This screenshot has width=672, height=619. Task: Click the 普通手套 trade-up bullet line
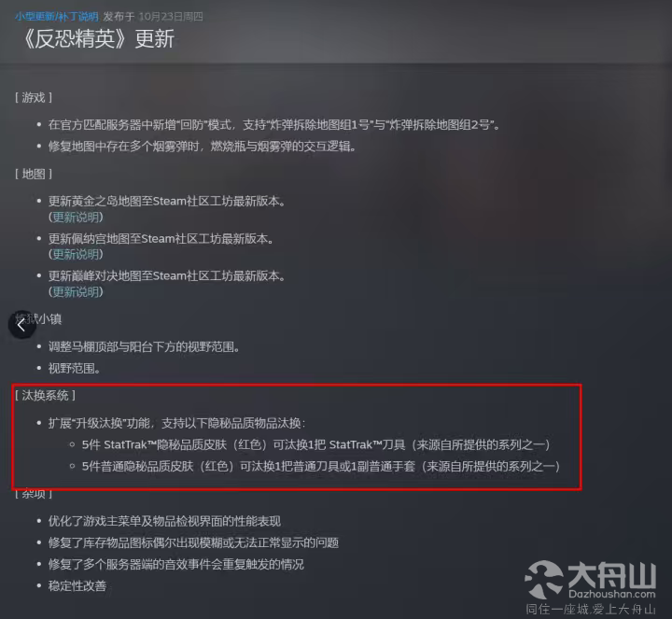tap(321, 467)
